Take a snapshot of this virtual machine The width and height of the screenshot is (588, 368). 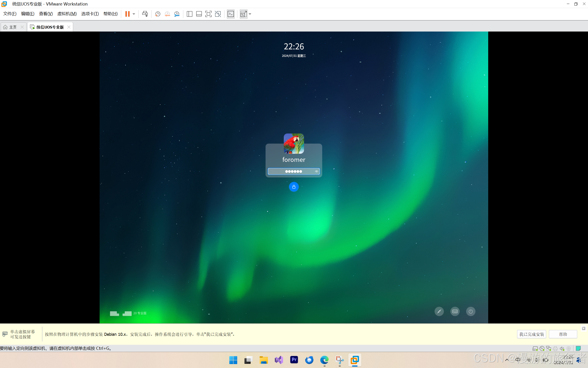click(158, 14)
